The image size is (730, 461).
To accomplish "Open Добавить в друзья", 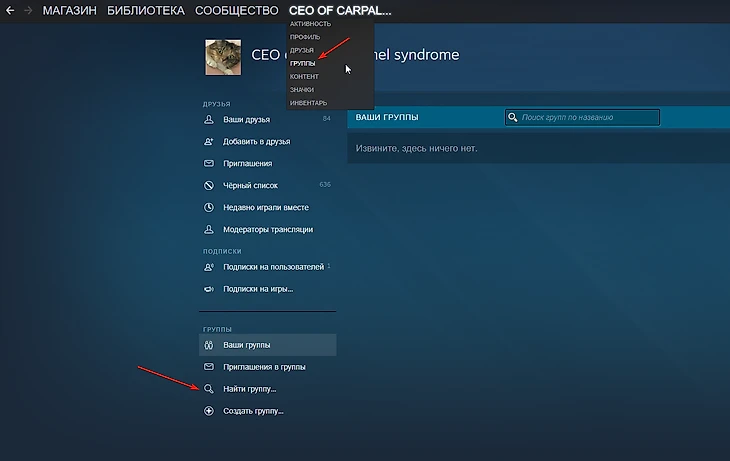I will (257, 142).
